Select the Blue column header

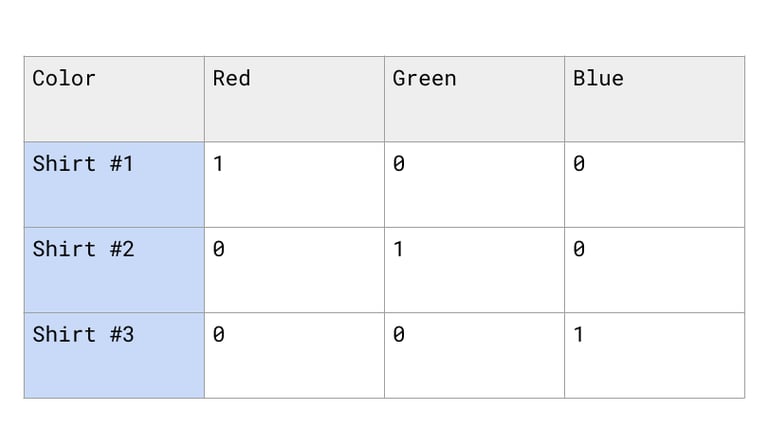click(654, 99)
